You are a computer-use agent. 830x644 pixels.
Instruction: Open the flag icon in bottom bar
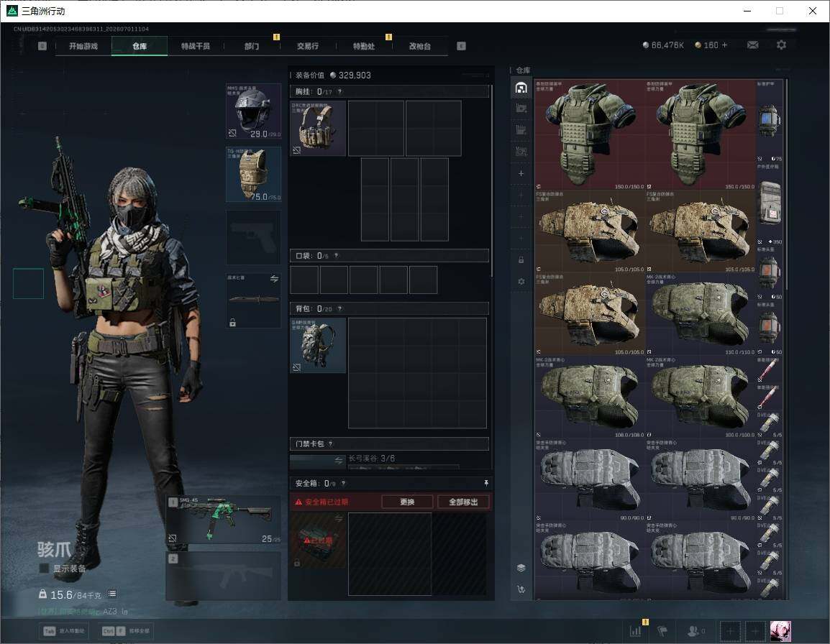(662, 631)
